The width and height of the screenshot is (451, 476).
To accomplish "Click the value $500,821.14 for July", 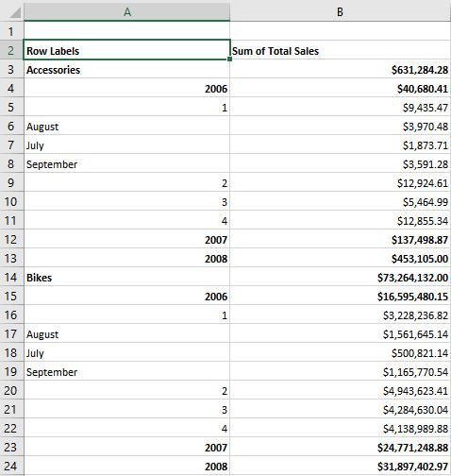I will point(340,352).
